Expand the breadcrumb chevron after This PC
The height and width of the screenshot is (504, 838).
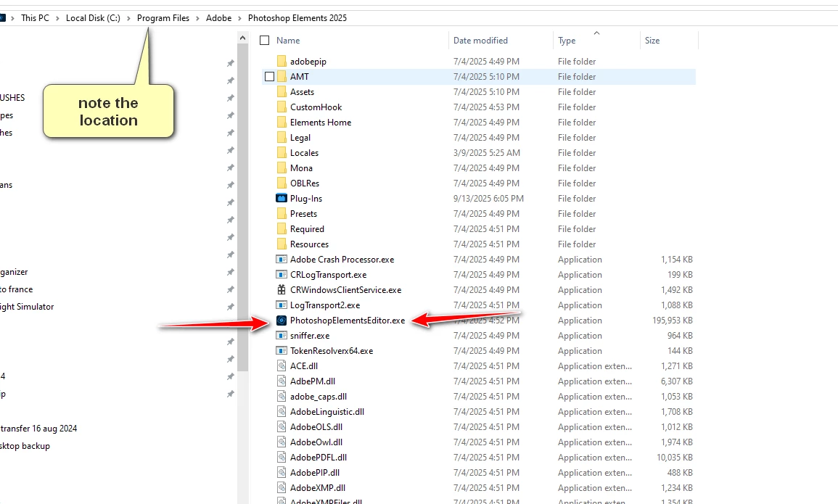click(x=57, y=18)
